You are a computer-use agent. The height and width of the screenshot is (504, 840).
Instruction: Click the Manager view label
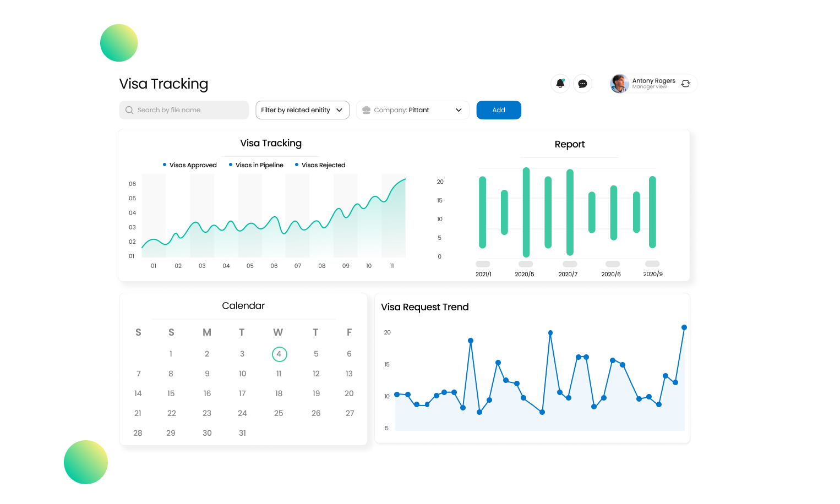650,87
